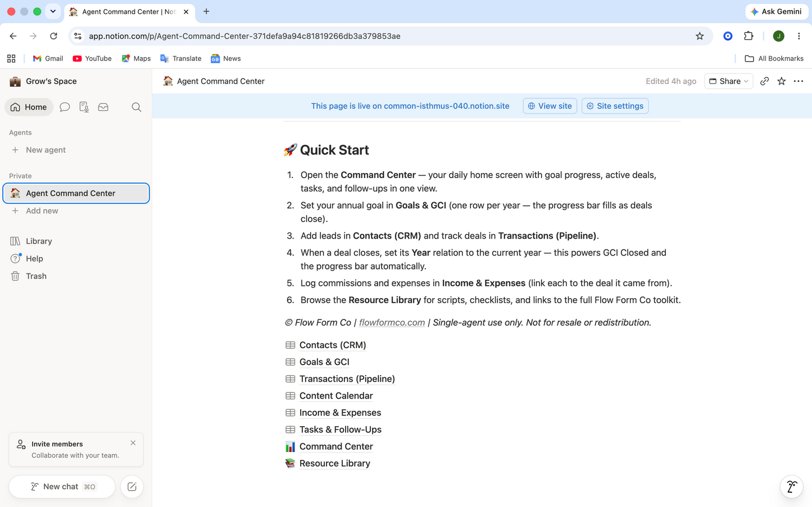The image size is (812, 507).
Task: Open the Income & Expenses database link
Action: click(x=340, y=412)
